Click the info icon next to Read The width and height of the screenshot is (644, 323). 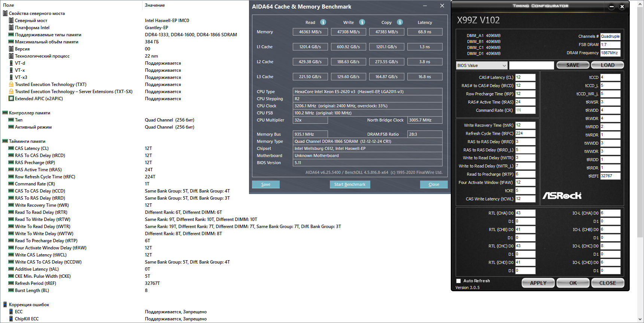(x=323, y=22)
